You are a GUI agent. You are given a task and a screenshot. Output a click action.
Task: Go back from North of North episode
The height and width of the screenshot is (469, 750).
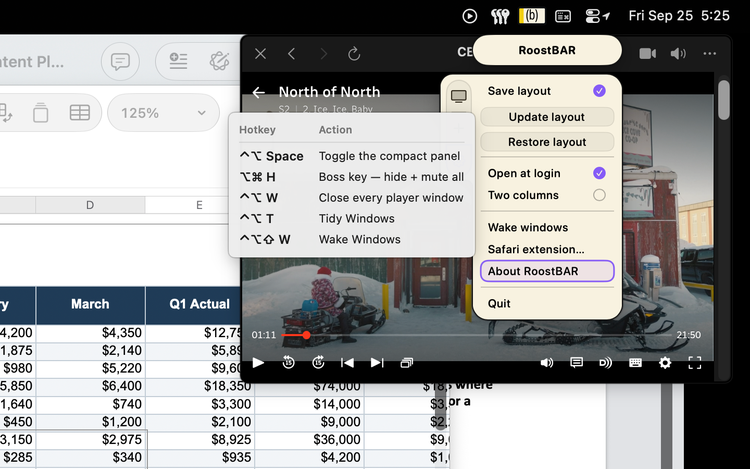[x=259, y=92]
